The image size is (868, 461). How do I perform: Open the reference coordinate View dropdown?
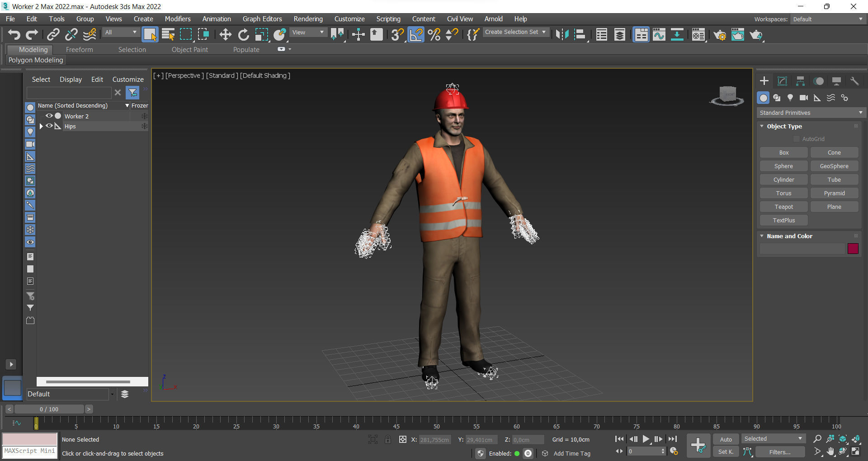(x=308, y=33)
